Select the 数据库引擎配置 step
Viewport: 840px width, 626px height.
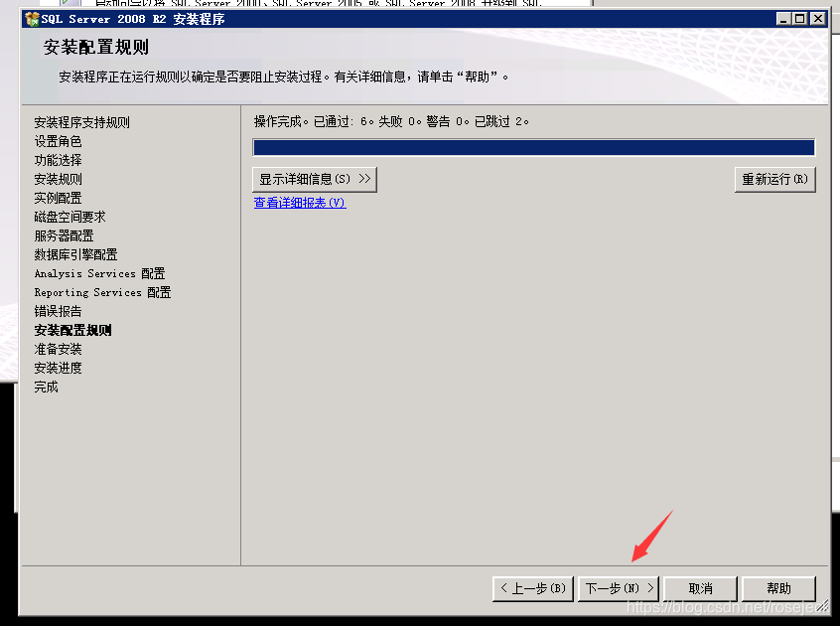pyautogui.click(x=75, y=254)
